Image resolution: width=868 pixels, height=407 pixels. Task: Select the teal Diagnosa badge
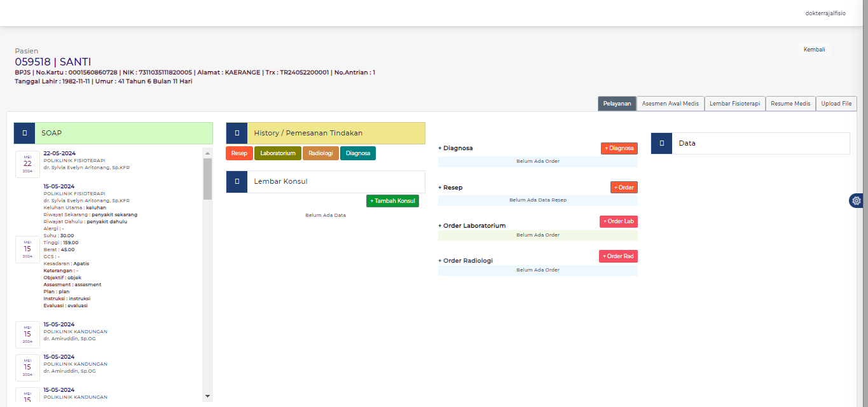tap(357, 153)
